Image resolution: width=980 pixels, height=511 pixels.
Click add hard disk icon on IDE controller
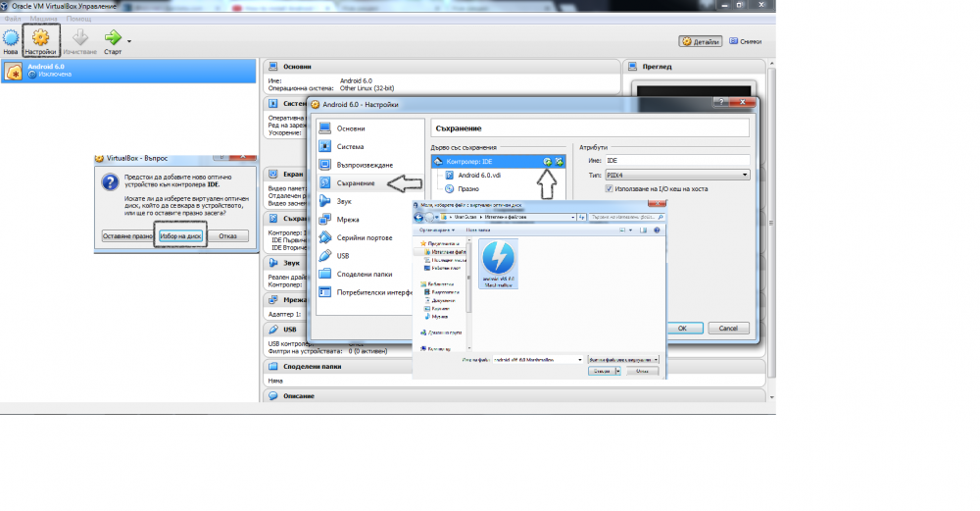pos(560,162)
